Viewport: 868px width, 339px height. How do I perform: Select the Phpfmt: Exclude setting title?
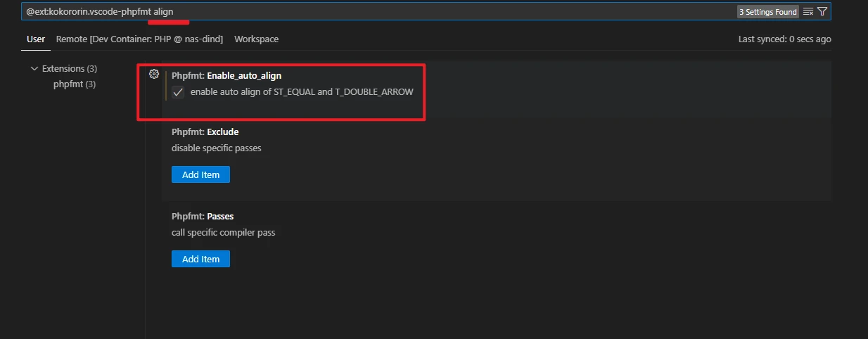tap(205, 132)
